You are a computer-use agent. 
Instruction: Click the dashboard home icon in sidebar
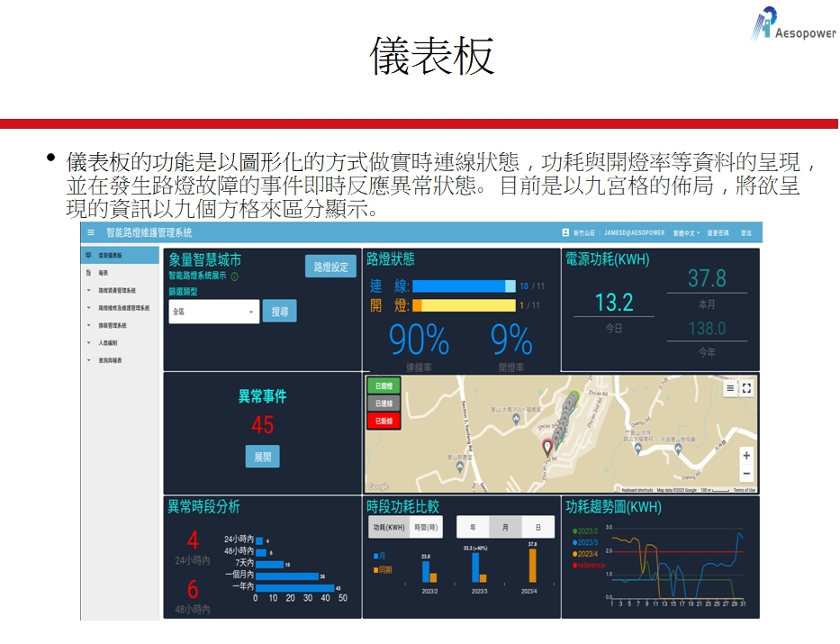point(88,256)
